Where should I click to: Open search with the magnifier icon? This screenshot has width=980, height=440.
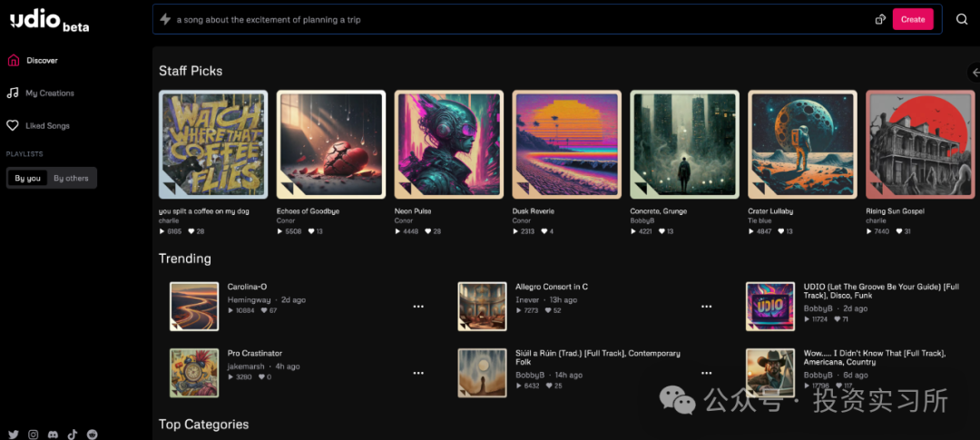pyautogui.click(x=962, y=19)
